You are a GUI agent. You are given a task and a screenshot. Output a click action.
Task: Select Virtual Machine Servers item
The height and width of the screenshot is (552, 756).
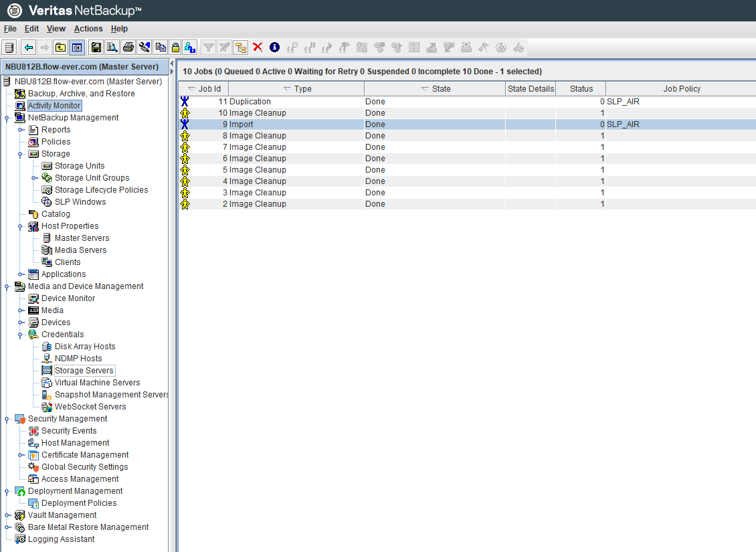tap(98, 383)
